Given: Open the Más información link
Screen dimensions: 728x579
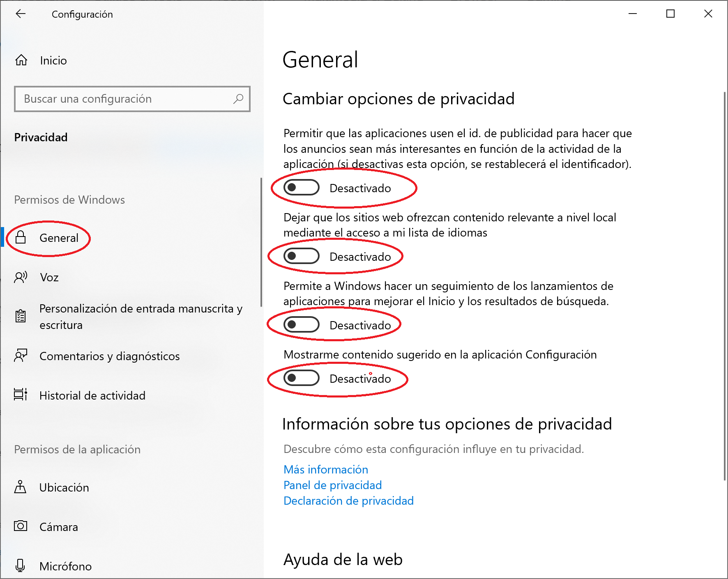Looking at the screenshot, I should pyautogui.click(x=325, y=469).
